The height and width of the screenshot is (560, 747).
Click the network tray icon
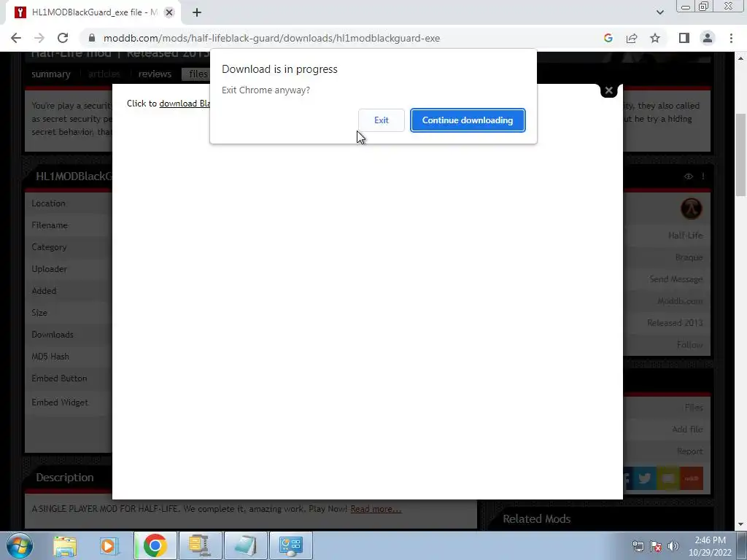[x=638, y=546]
